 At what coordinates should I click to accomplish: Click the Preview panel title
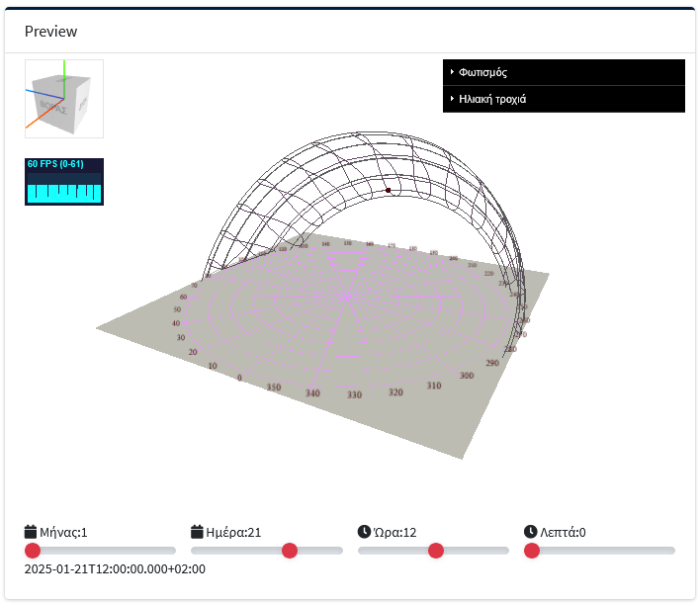(51, 32)
